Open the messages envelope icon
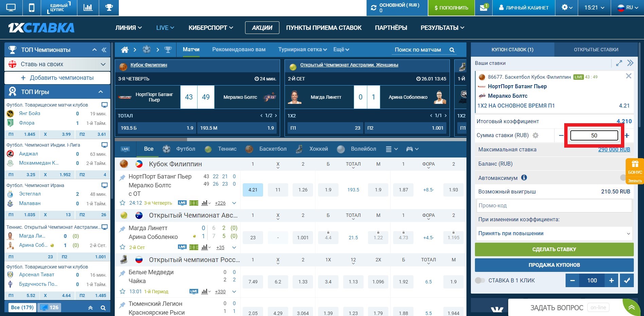 (484, 7)
